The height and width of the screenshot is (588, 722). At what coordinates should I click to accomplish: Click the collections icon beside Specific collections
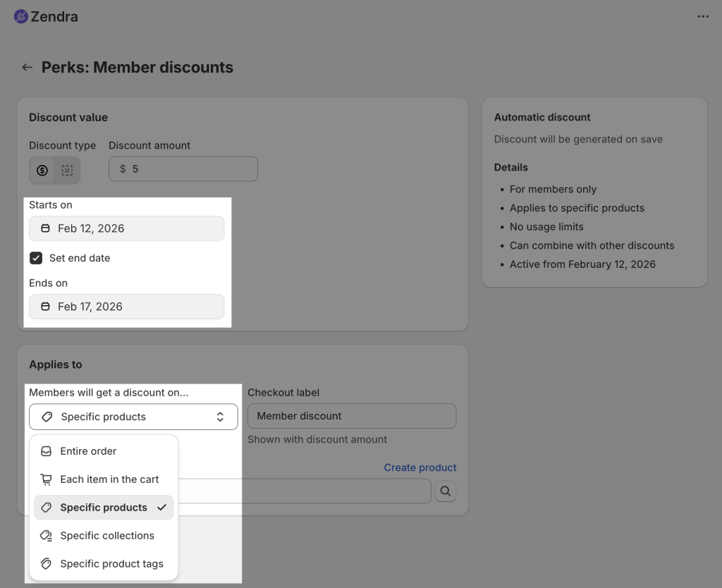(x=46, y=536)
